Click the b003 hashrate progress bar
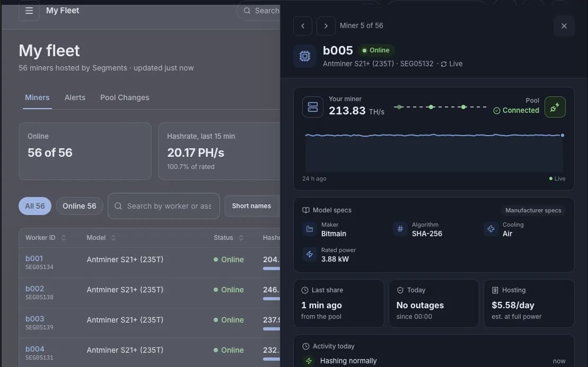This screenshot has height=367, width=588. pyautogui.click(x=271, y=329)
